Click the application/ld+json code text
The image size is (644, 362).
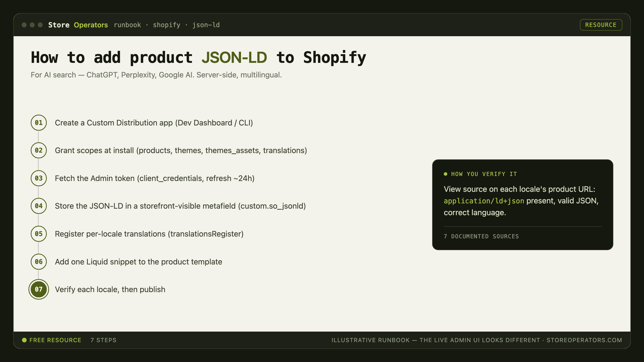(484, 201)
